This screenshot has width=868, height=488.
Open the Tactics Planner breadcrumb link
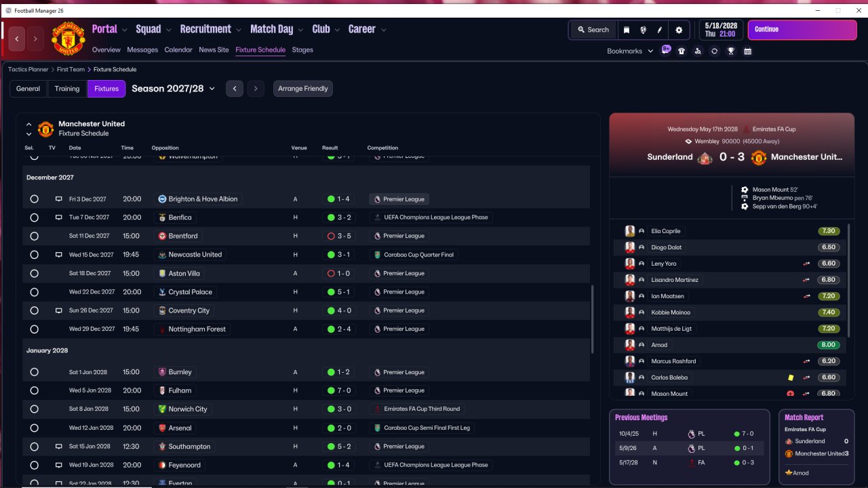pos(28,70)
